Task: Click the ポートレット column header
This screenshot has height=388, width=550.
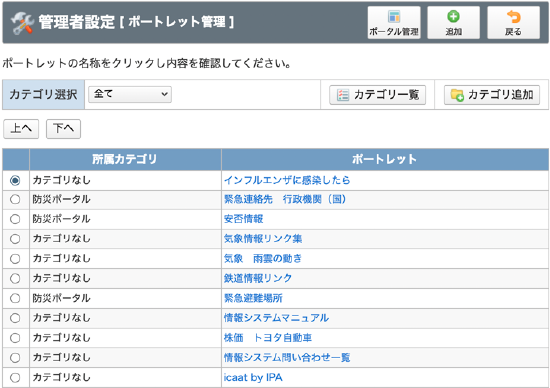Action: (x=385, y=159)
